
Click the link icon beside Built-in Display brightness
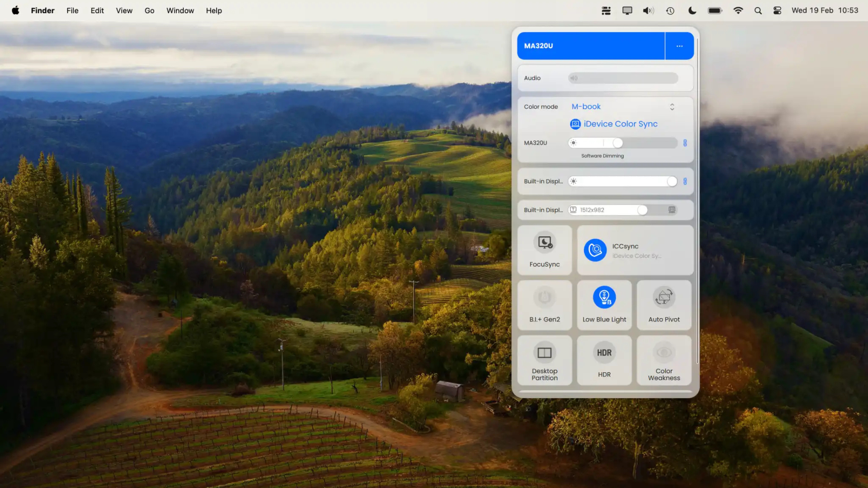pyautogui.click(x=685, y=181)
